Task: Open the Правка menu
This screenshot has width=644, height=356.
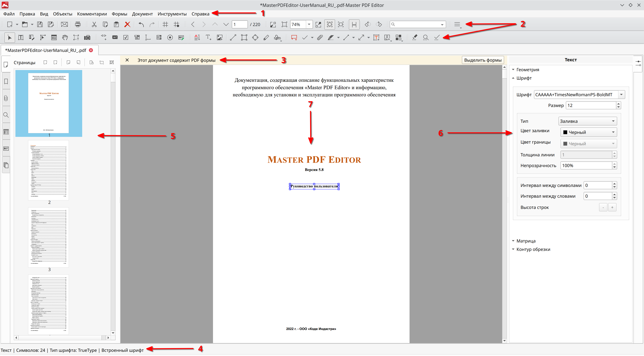Action: tap(27, 14)
